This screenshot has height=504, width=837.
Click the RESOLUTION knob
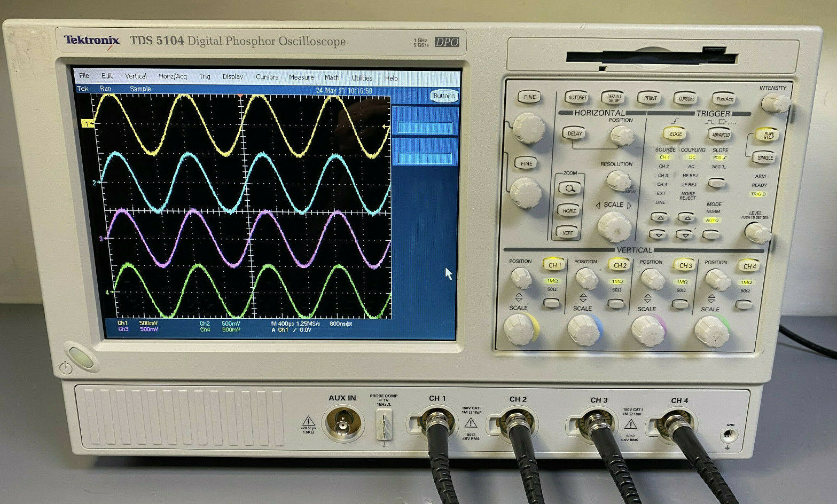point(618,180)
